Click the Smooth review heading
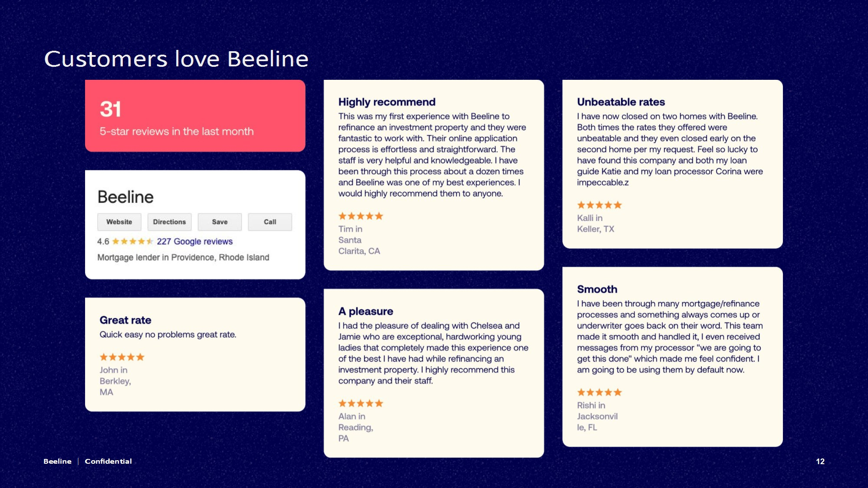This screenshot has width=868, height=488. coord(597,289)
